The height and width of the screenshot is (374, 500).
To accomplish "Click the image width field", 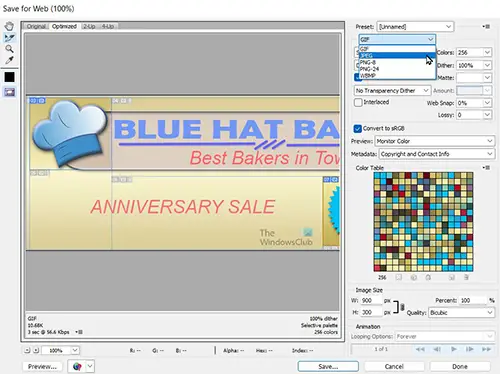I will pos(371,300).
